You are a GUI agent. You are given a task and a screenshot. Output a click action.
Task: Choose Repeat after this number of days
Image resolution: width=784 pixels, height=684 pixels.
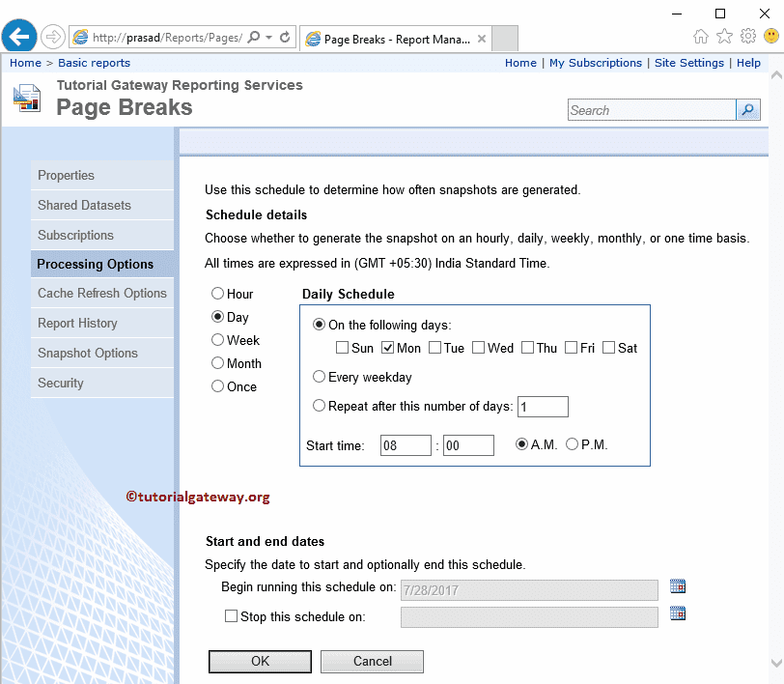click(319, 406)
